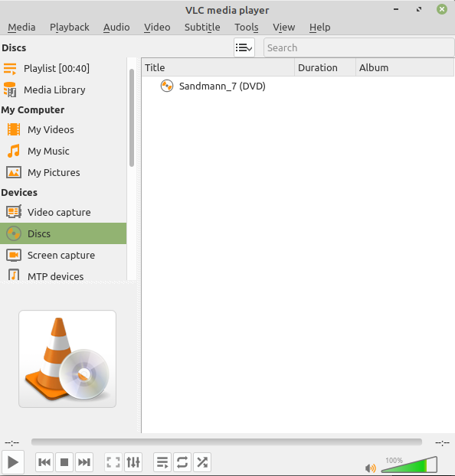This screenshot has height=476, width=455.
Task: Click the playlist Search field
Action: click(359, 47)
